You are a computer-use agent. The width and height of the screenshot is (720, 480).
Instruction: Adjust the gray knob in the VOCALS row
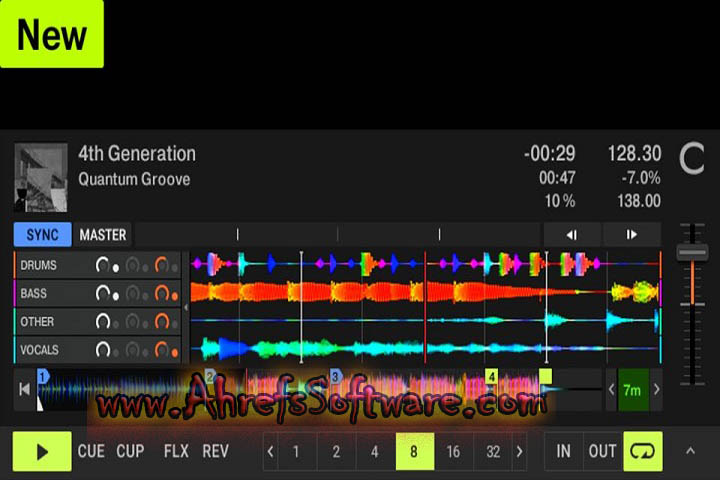[x=132, y=350]
